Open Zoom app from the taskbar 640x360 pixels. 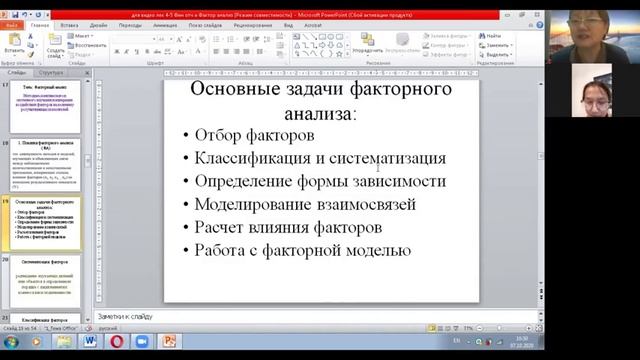pos(142,342)
